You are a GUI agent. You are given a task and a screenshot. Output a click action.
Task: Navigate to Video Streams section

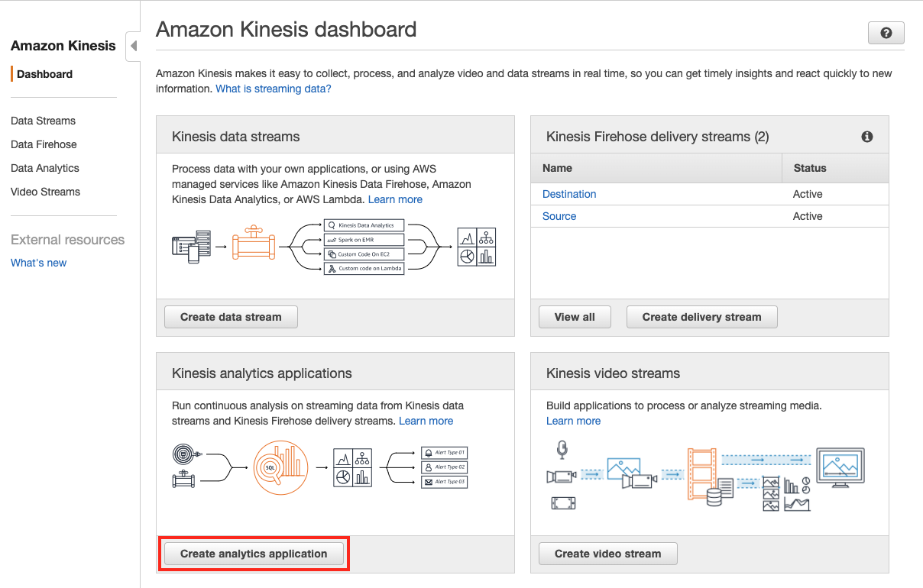point(45,192)
